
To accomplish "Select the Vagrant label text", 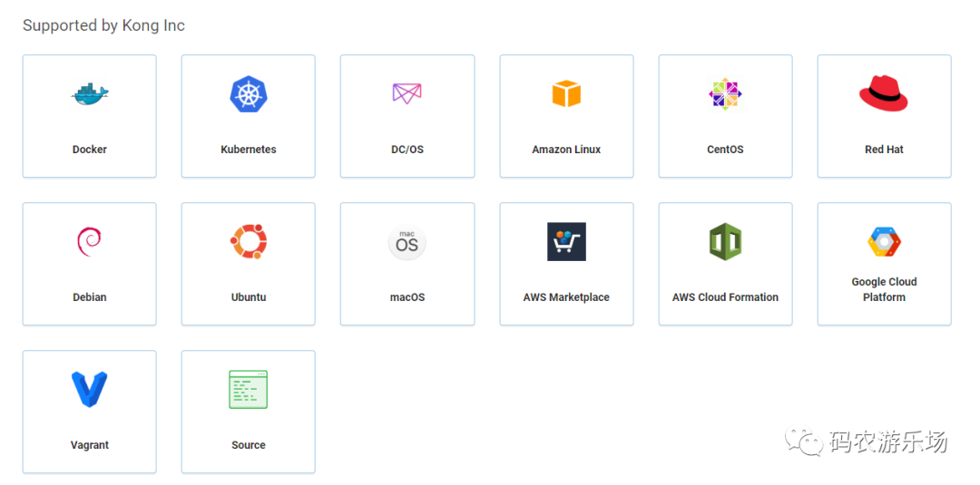I will click(x=89, y=445).
